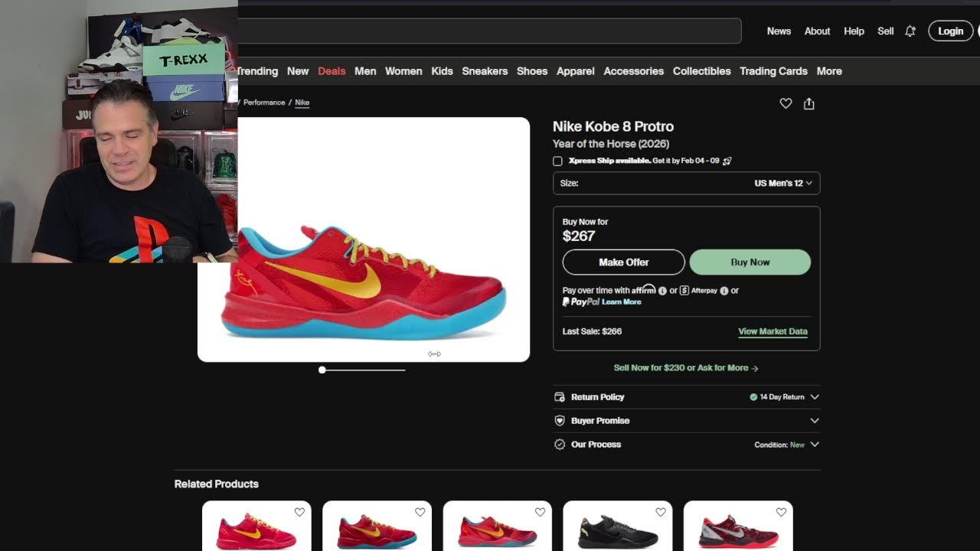
Task: Open the Deals category
Action: (x=332, y=71)
